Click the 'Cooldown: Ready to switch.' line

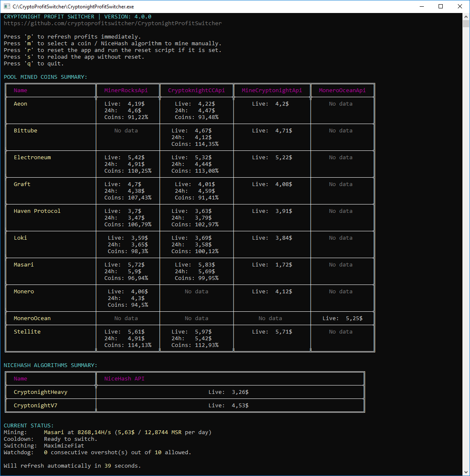50,439
